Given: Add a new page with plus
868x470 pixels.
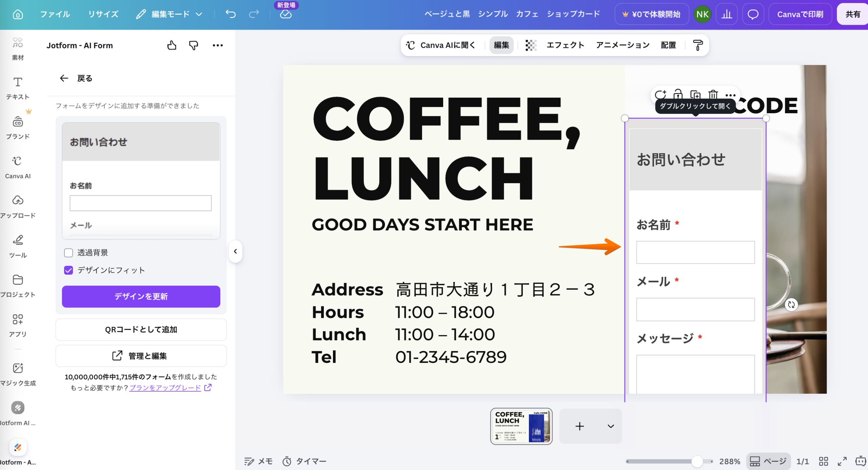Looking at the screenshot, I should pos(579,426).
